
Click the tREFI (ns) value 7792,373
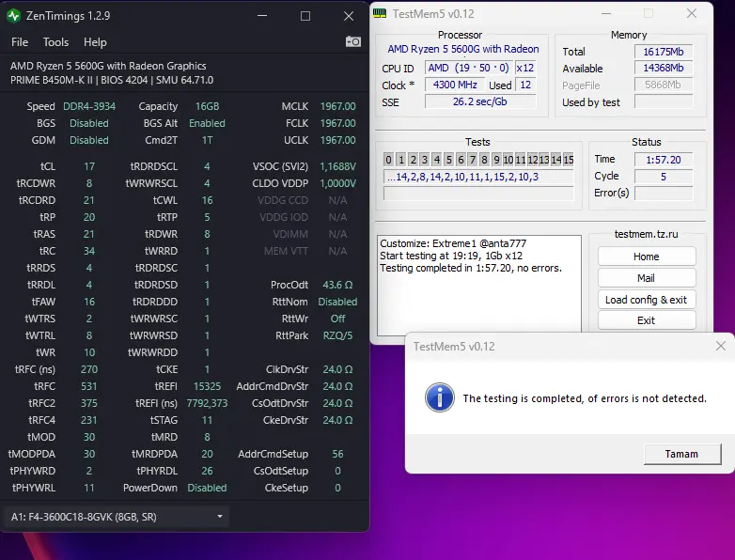[207, 403]
